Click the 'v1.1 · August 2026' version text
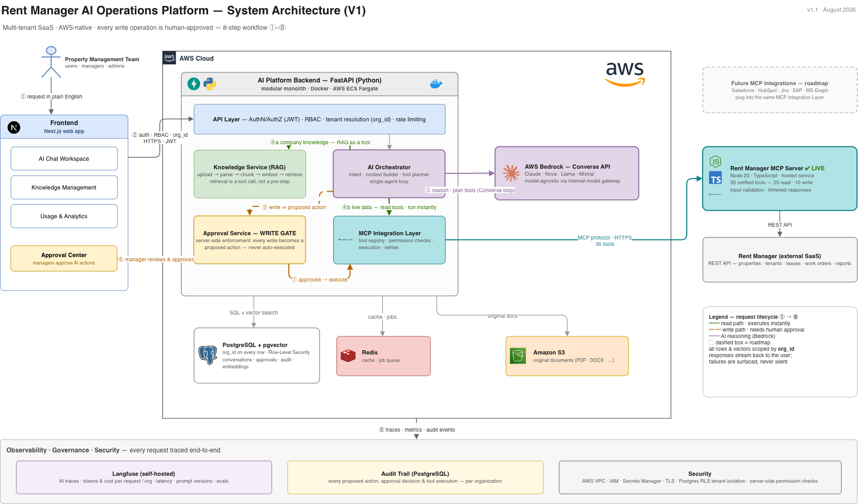 pyautogui.click(x=831, y=10)
